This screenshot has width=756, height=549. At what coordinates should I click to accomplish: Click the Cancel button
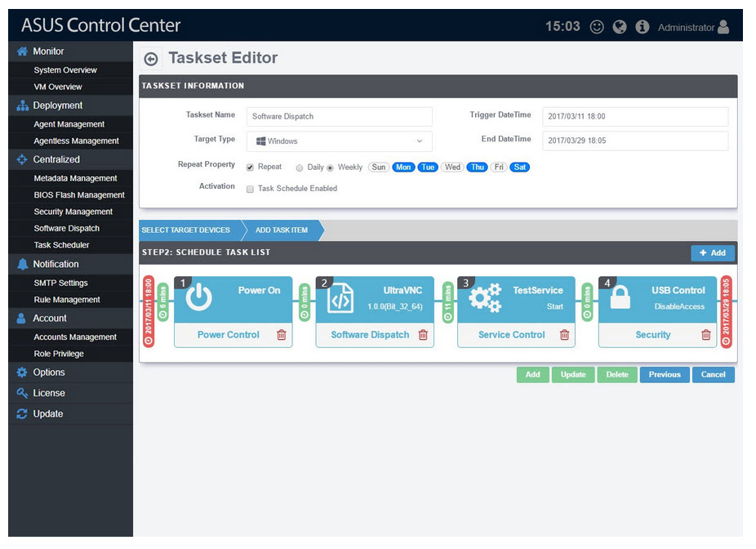click(714, 375)
